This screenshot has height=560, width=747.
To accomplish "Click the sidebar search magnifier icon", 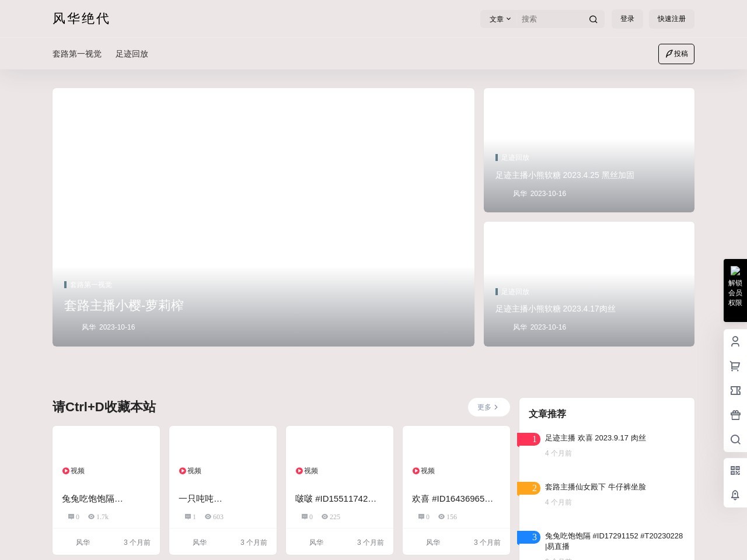I will click(x=735, y=439).
